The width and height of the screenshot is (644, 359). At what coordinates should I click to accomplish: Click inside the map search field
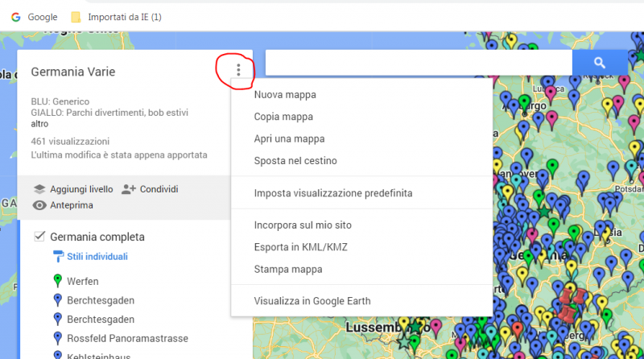(x=419, y=62)
